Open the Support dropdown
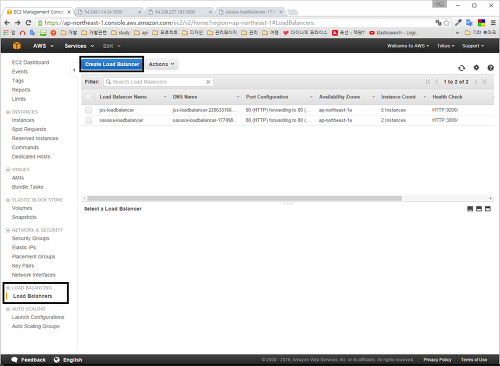500x366 pixels. (x=473, y=46)
